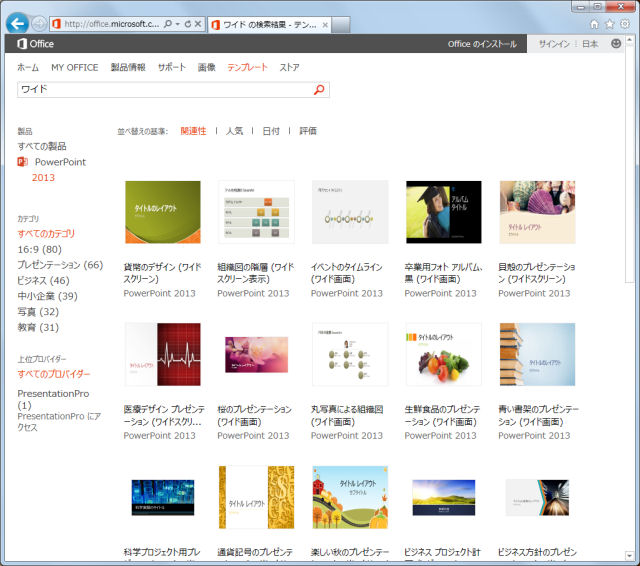Open the address bar dropdown arrow
This screenshot has height=566, width=640.
coord(178,24)
